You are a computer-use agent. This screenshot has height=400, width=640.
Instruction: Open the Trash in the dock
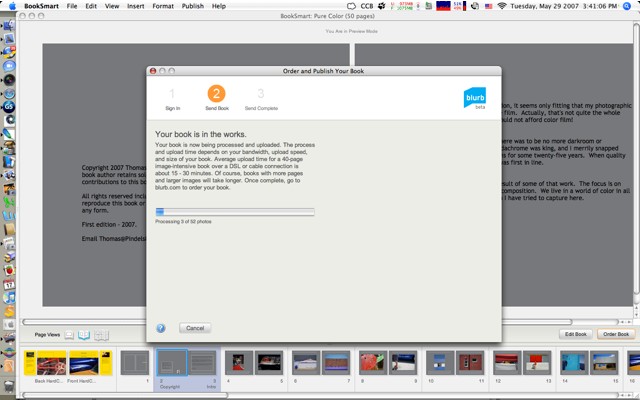click(9, 386)
